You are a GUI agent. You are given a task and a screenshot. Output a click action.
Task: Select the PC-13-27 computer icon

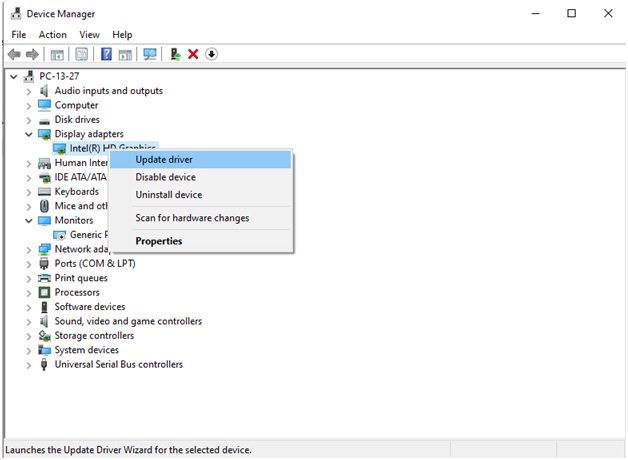29,76
